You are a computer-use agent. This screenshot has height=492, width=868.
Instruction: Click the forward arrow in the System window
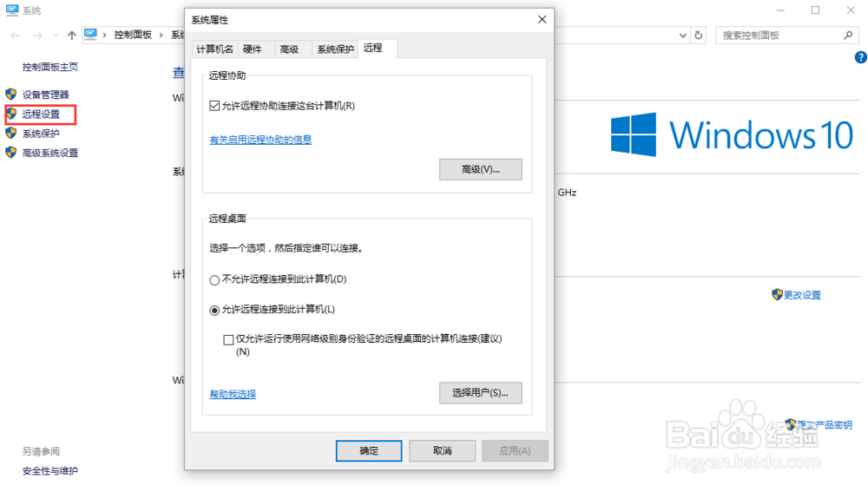tap(37, 36)
